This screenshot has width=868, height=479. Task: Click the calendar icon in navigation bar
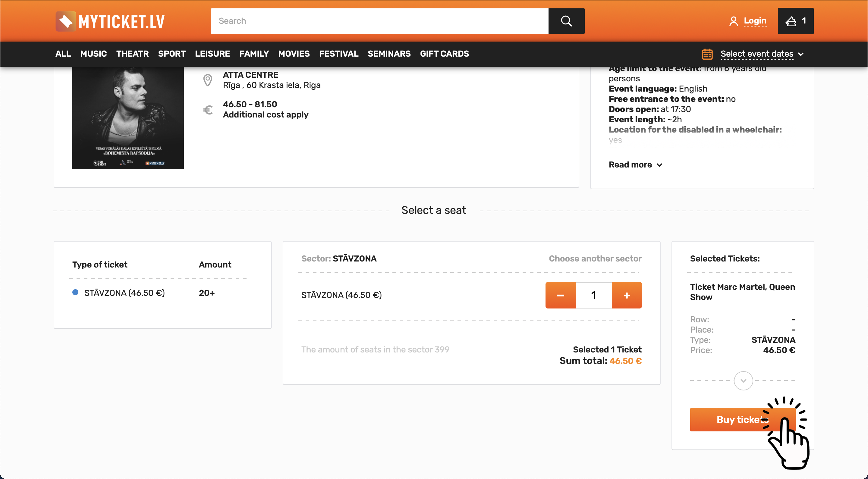tap(707, 54)
